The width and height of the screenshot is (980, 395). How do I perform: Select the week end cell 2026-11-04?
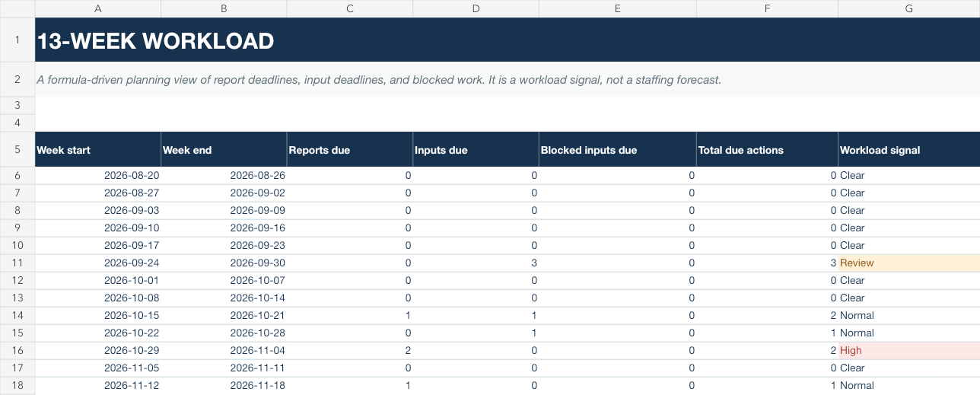coord(224,350)
